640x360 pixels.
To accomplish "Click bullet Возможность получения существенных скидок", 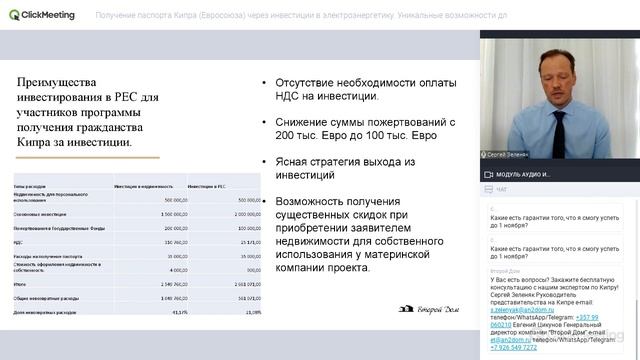I will click(359, 234).
